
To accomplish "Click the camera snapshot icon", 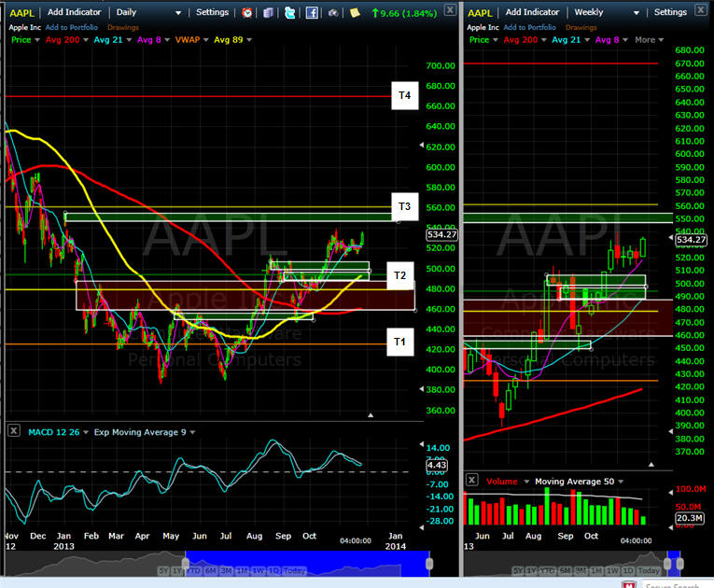I will coord(333,13).
